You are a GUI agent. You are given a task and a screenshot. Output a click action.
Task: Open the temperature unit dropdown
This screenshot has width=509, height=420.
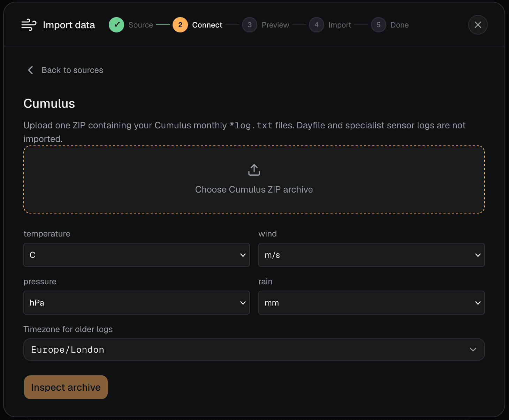(x=137, y=255)
